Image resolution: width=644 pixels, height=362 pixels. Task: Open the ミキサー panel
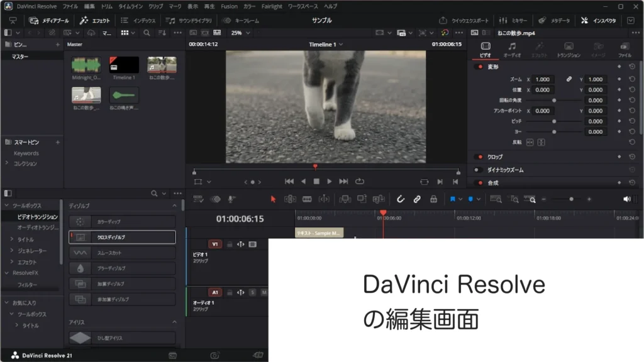513,21
